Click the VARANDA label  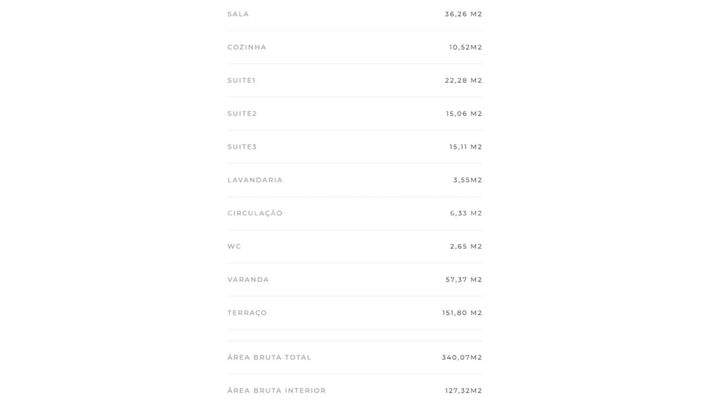tap(248, 279)
